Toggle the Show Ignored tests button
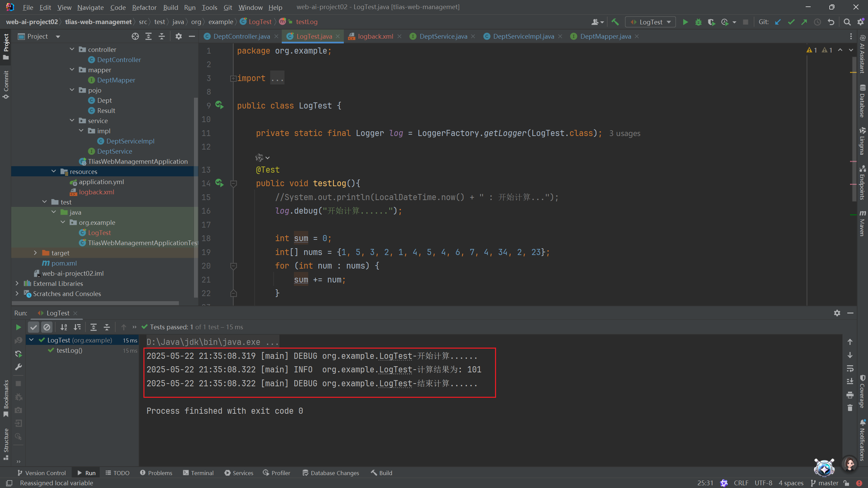Screen dimensions: 868x488 (47, 327)
